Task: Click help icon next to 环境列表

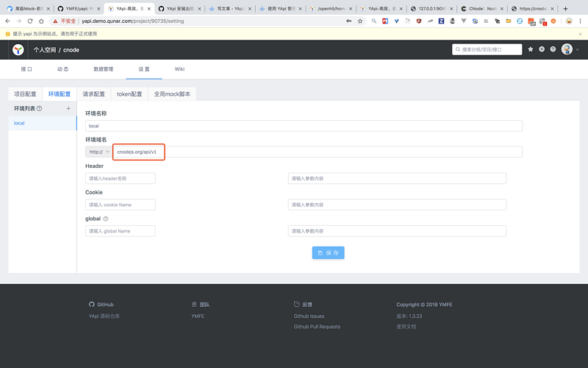Action: (40, 108)
